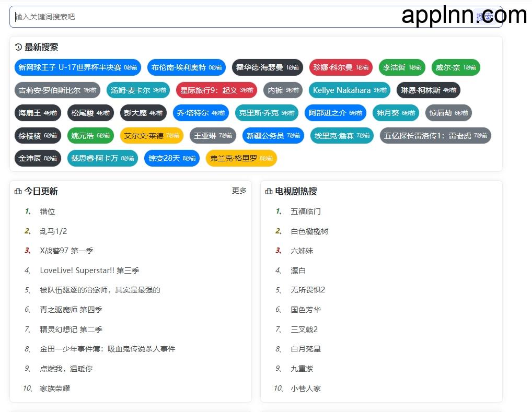The image size is (532, 412).
Task: Click the history icon beside 最新搜索
Action: click(17, 47)
